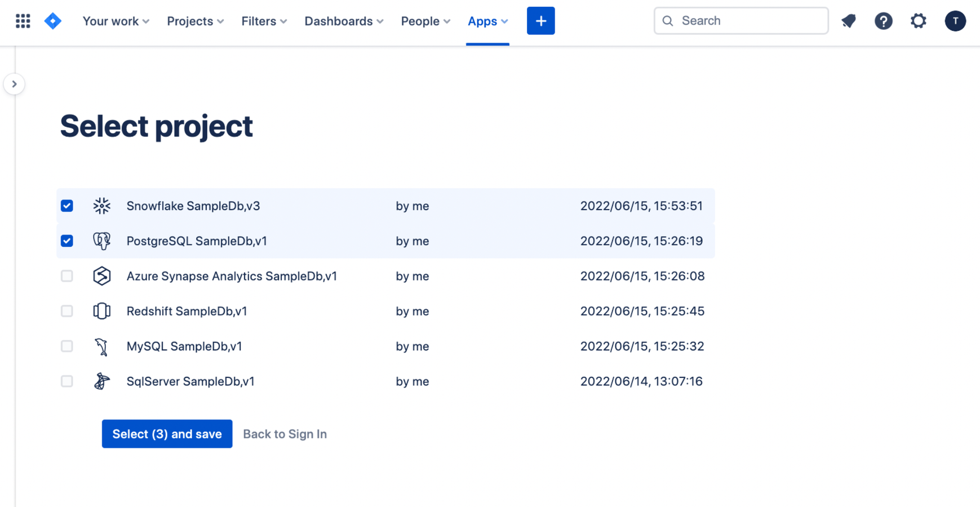
Task: Click the Select (3) and save button
Action: [x=167, y=434]
